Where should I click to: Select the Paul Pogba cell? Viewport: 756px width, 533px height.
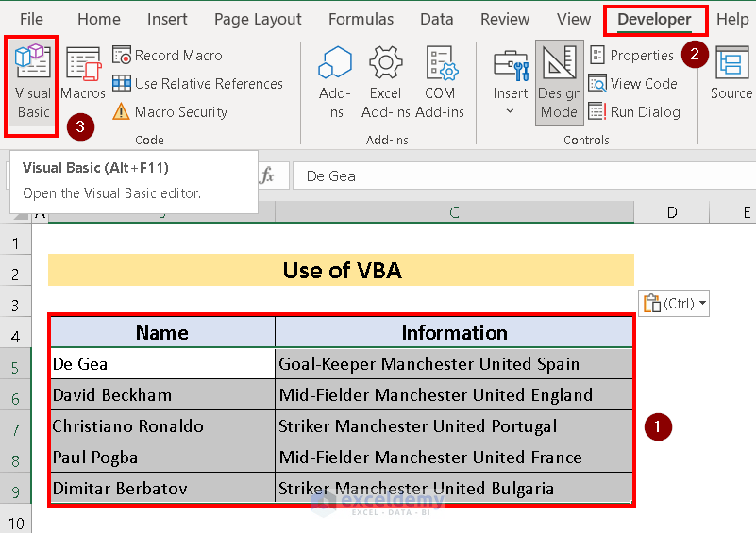(x=162, y=457)
